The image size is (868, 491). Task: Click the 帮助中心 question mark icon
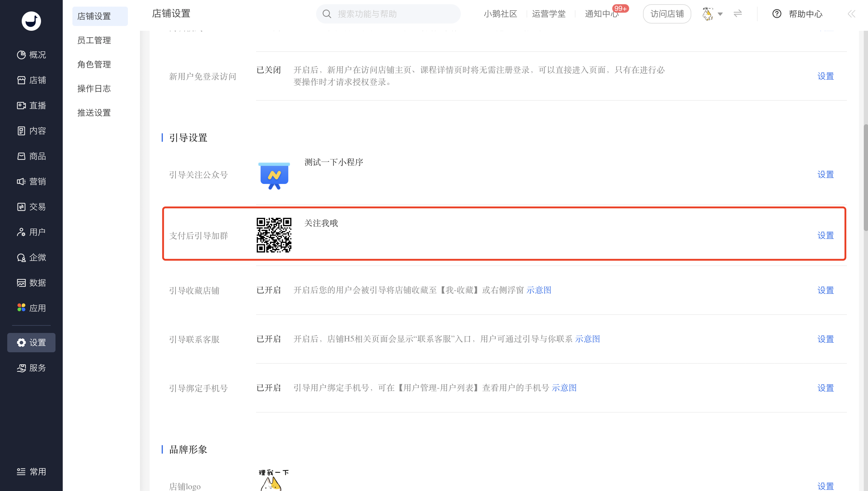(777, 14)
